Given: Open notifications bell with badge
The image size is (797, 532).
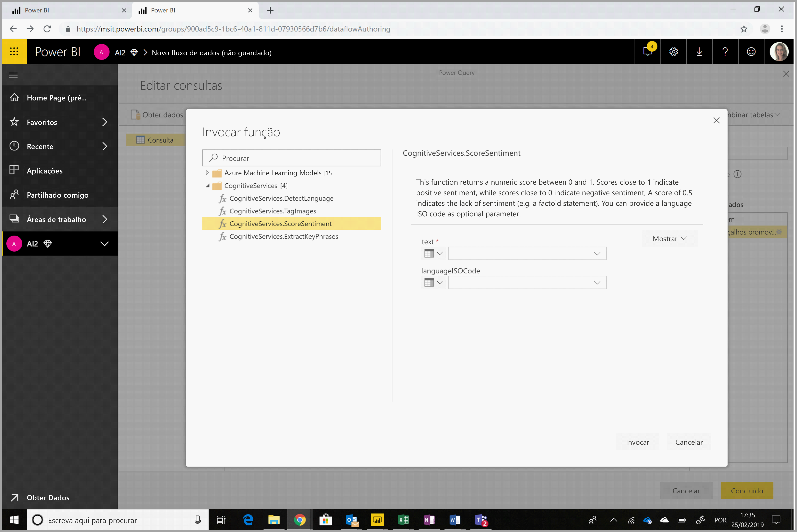Looking at the screenshot, I should point(648,52).
